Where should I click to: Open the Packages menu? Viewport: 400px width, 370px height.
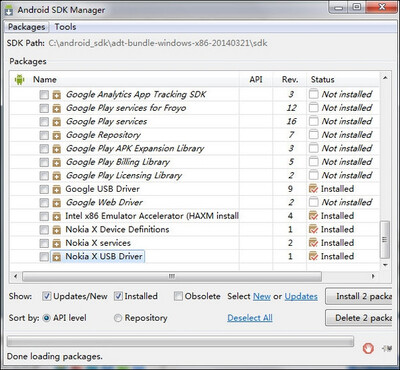pyautogui.click(x=27, y=27)
